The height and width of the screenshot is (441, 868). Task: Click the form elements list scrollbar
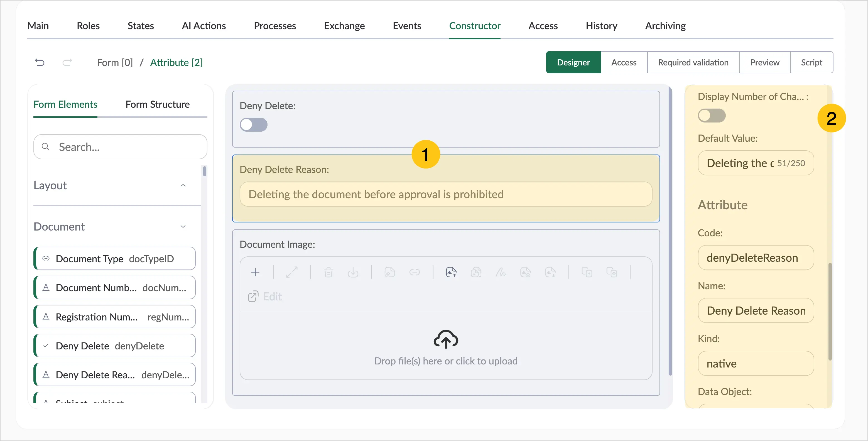click(x=205, y=171)
